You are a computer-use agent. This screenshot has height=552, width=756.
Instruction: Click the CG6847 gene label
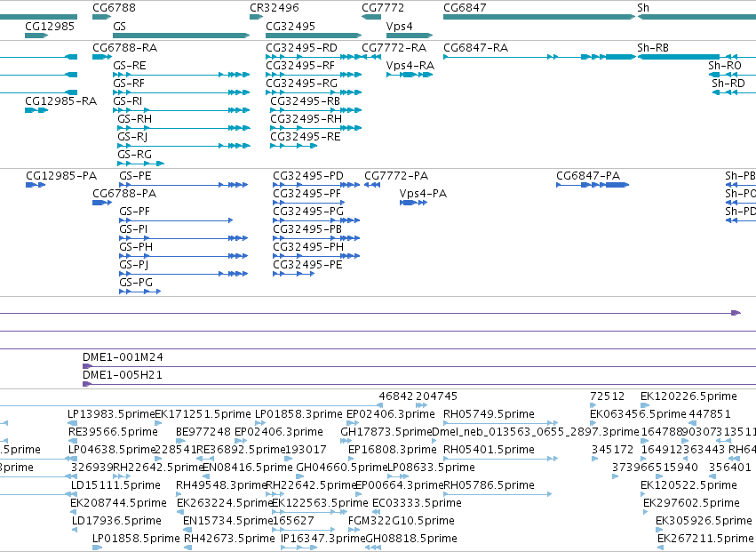tap(465, 8)
